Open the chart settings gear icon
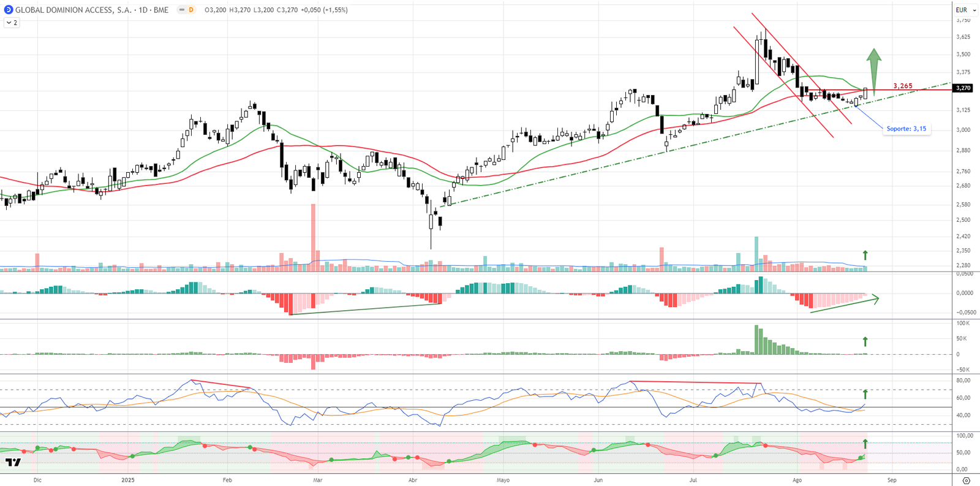The image size is (980, 486). click(x=967, y=480)
